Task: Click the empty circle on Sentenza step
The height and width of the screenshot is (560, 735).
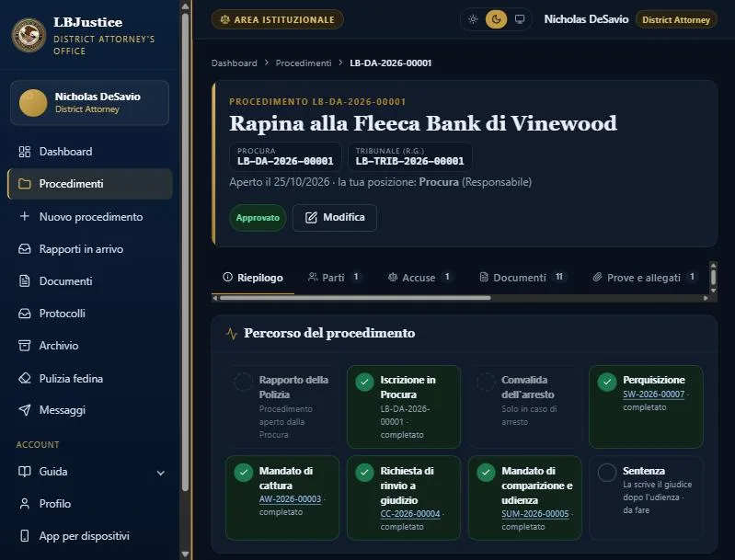Action: click(607, 473)
